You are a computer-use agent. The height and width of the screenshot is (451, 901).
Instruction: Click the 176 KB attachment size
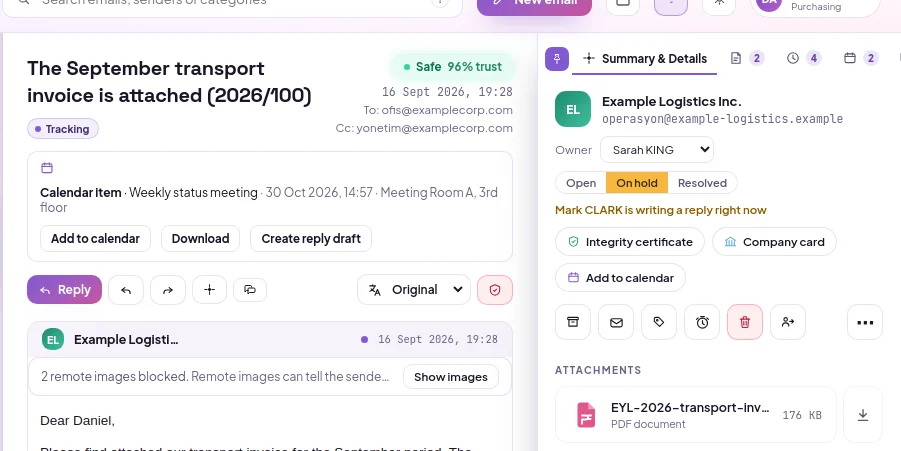(x=802, y=415)
